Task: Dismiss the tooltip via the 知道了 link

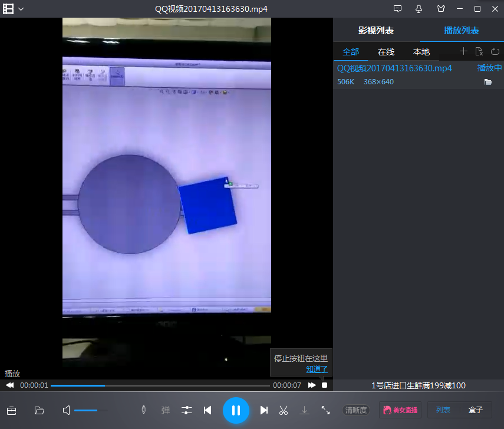Action: (x=317, y=369)
